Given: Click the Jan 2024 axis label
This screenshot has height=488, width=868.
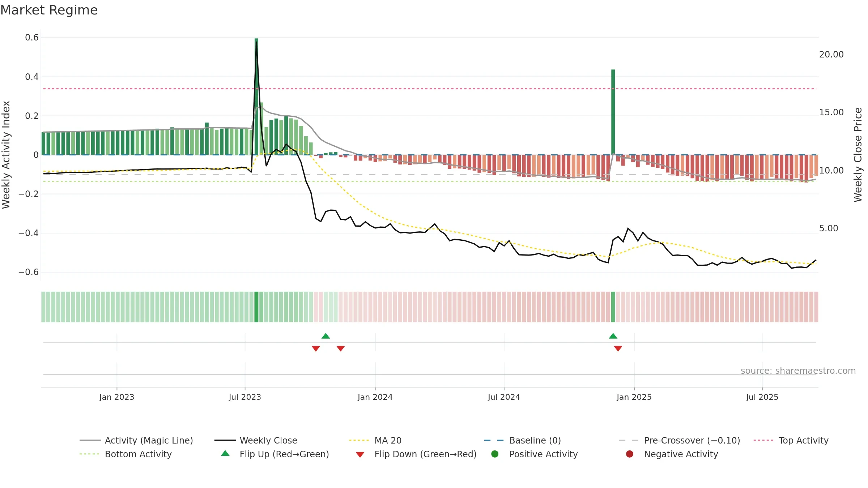Looking at the screenshot, I should 375,397.
